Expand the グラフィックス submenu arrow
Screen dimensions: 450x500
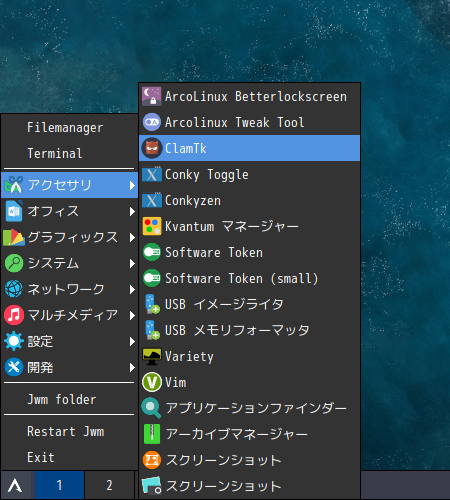132,237
